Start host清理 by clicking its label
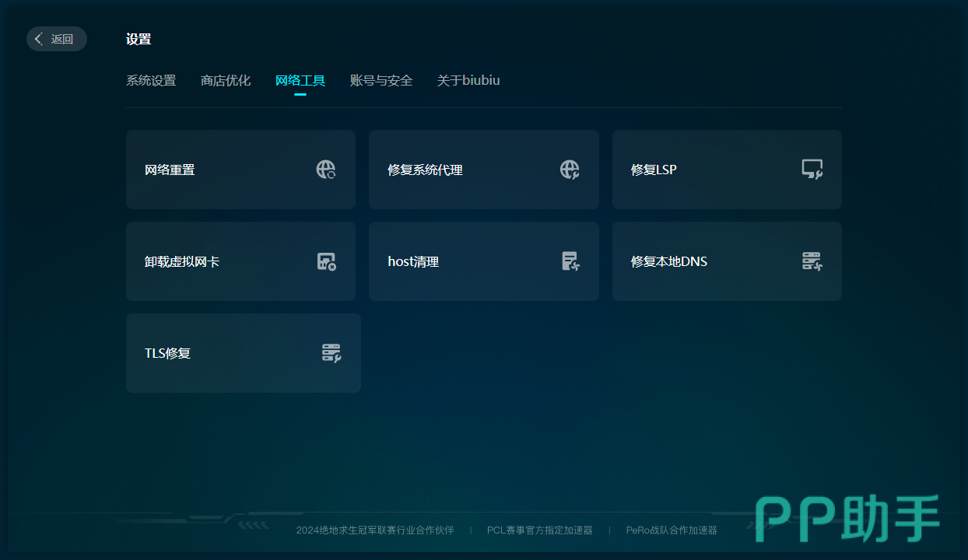Screen dimensions: 968x560 (413, 261)
